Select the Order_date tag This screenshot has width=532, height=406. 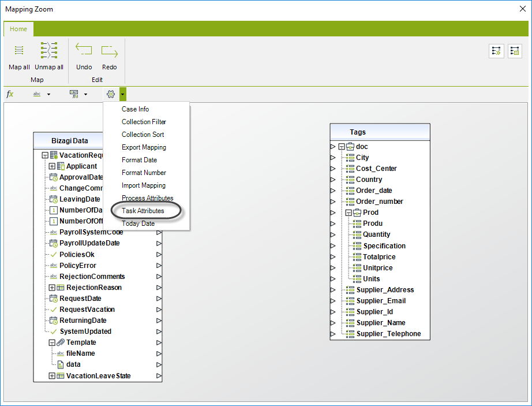374,191
